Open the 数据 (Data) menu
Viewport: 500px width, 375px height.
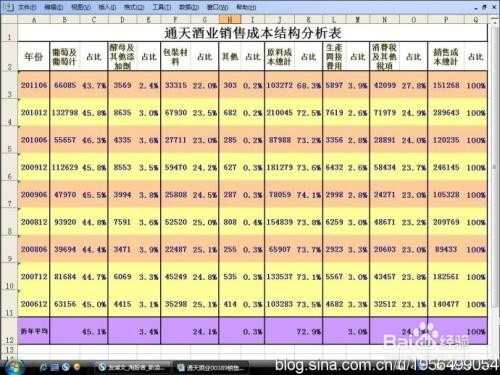click(x=189, y=7)
